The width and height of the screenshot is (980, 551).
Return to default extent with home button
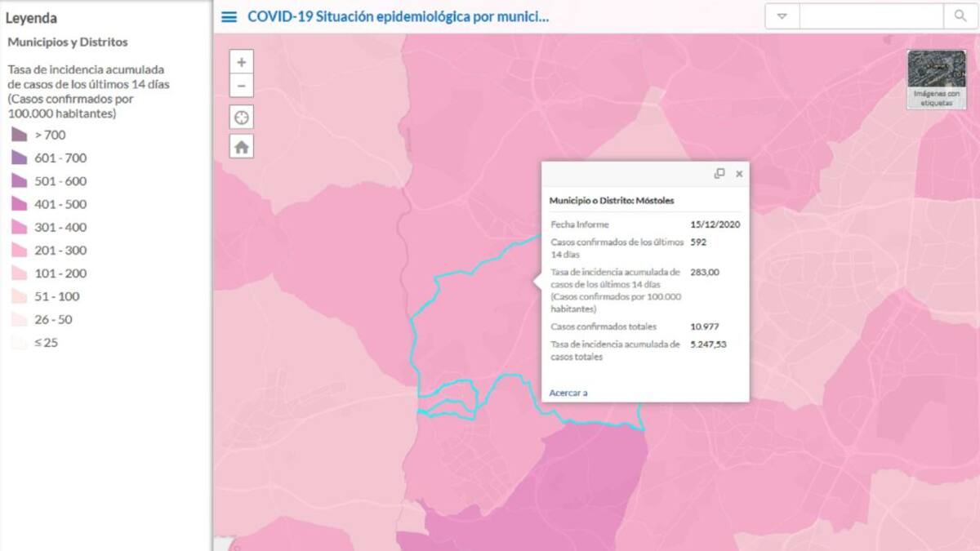pyautogui.click(x=241, y=147)
